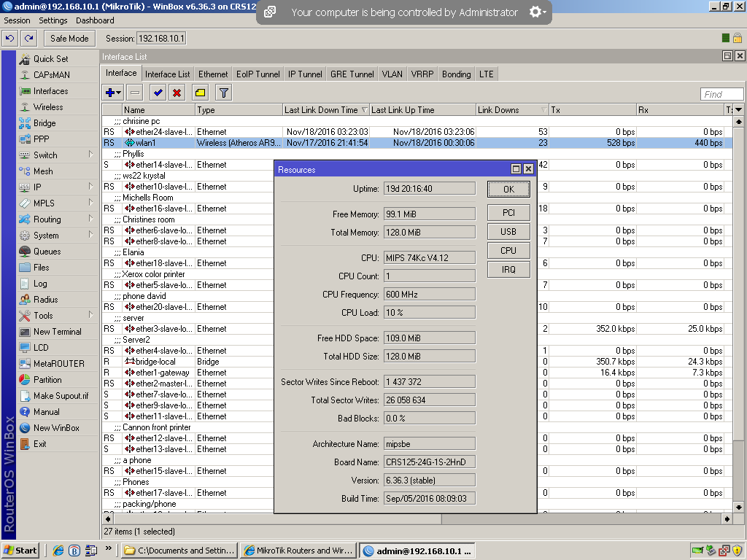Screen dimensions: 747x560
Task: Click inside the Find search field
Action: [721, 93]
